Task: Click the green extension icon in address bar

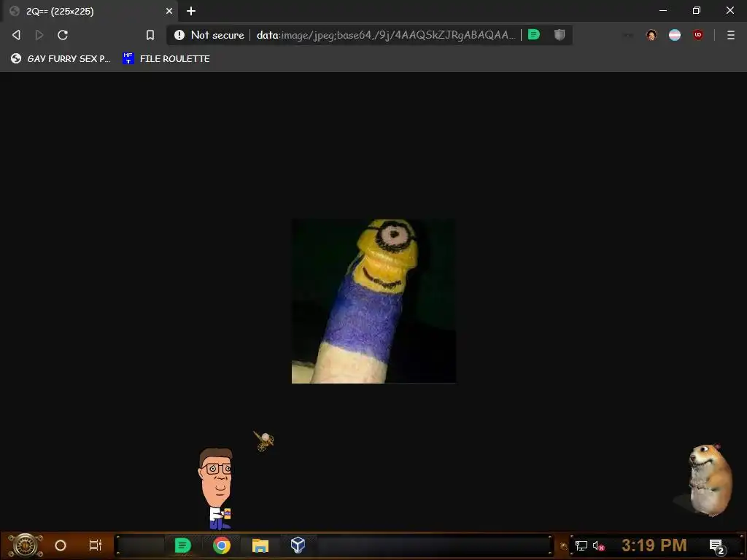Action: pyautogui.click(x=534, y=35)
